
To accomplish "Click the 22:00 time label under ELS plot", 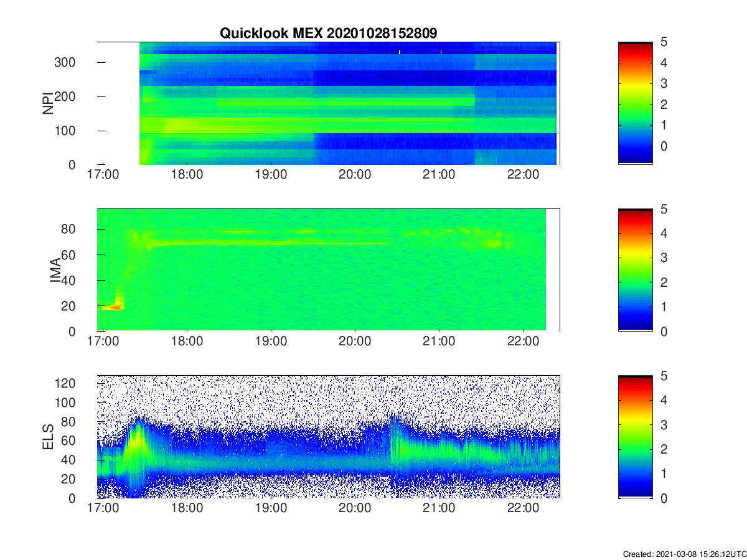I will pyautogui.click(x=523, y=508).
